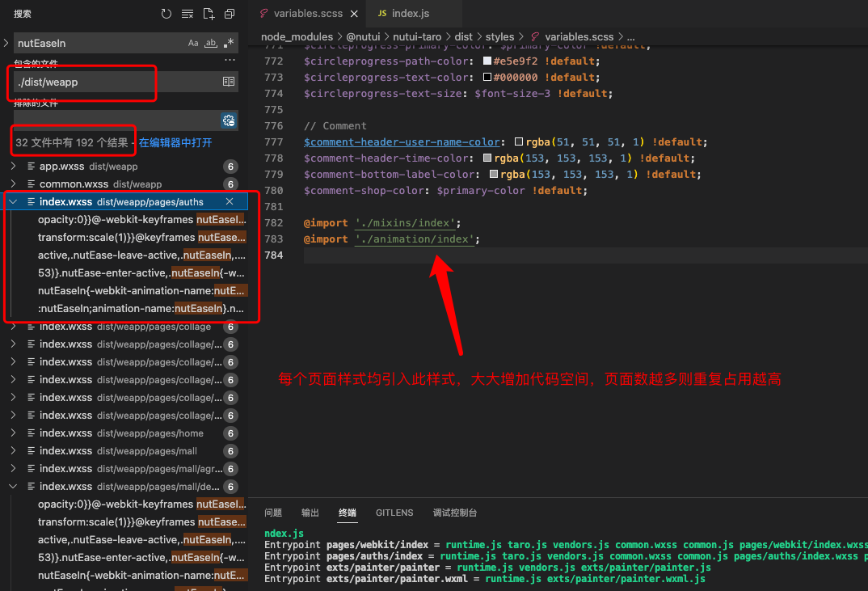Select app.wxss file row
This screenshot has height=591, width=868.
tap(124, 167)
